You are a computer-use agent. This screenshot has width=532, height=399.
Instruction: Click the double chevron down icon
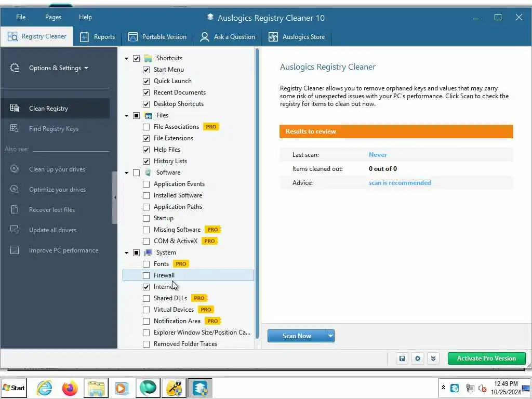click(433, 358)
